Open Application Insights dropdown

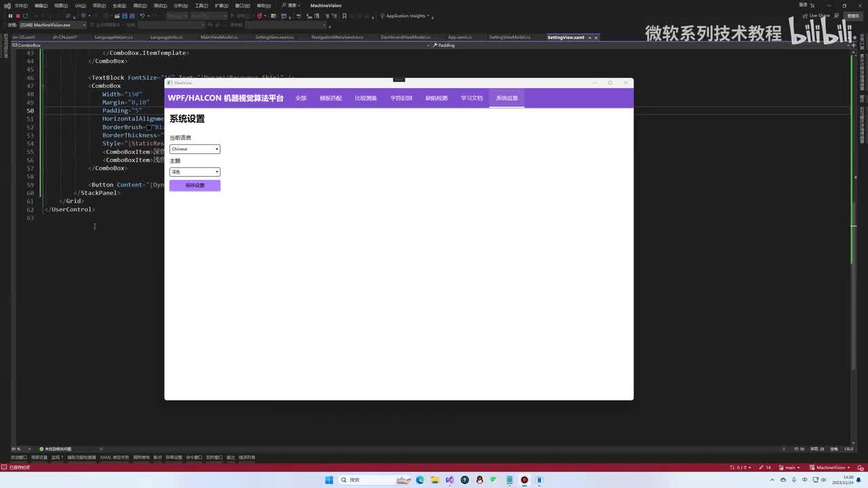(407, 16)
